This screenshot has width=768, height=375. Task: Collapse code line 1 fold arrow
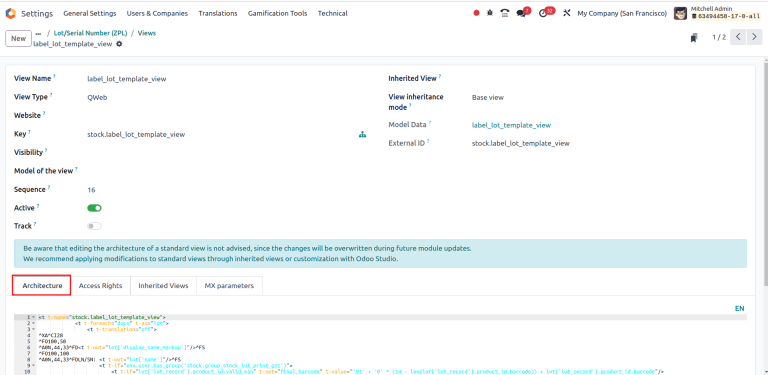[33, 317]
